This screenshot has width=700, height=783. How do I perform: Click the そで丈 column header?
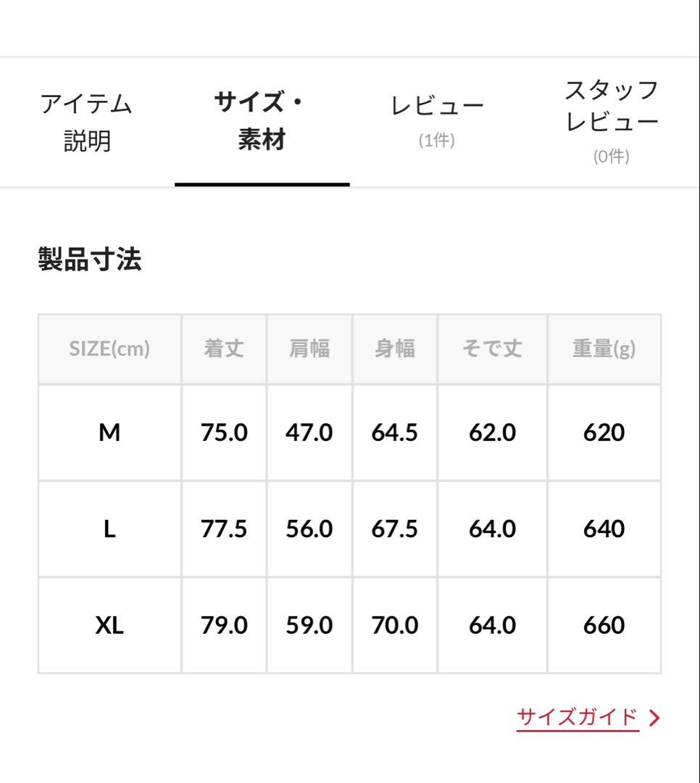[x=492, y=349]
